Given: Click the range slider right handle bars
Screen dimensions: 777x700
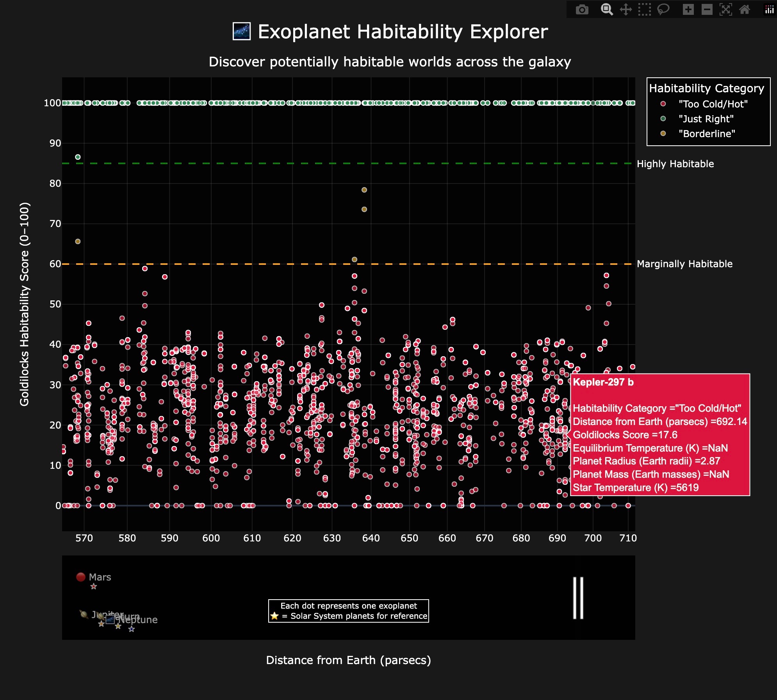Looking at the screenshot, I should [578, 598].
